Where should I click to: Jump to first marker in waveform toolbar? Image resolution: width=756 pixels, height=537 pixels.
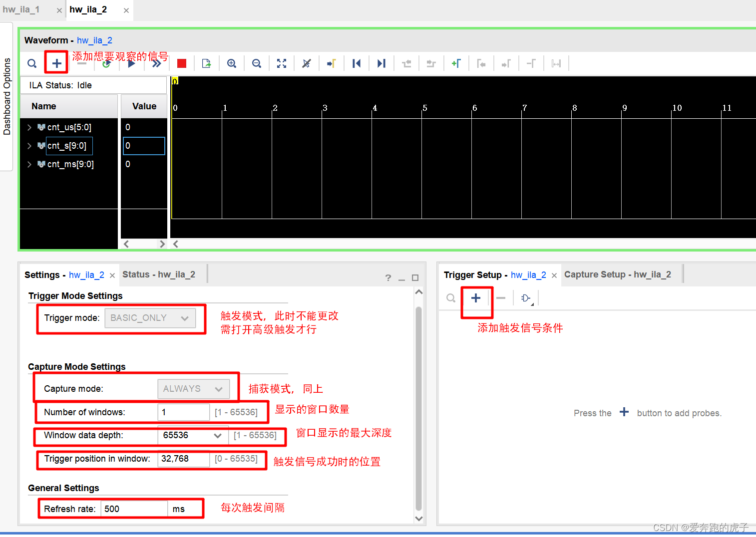coord(357,63)
